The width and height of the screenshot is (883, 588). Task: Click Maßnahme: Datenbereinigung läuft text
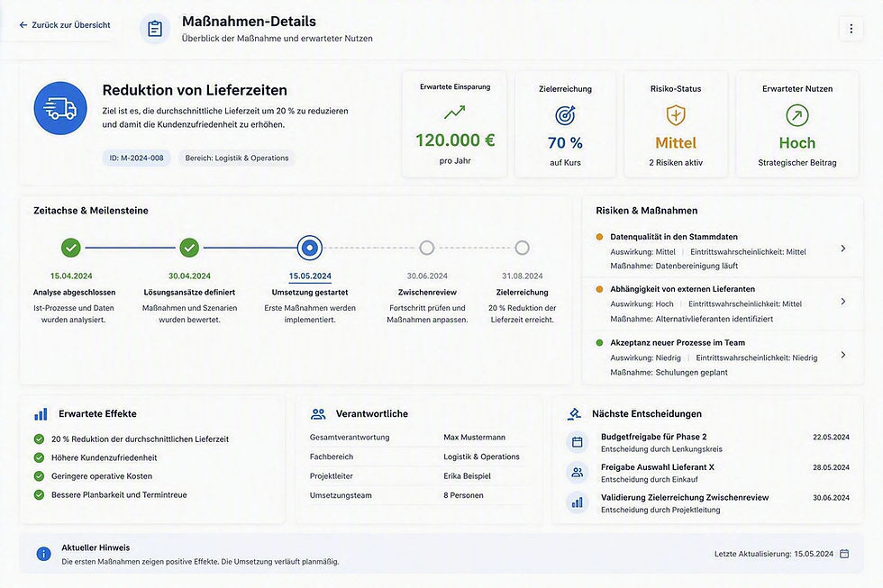click(x=674, y=266)
